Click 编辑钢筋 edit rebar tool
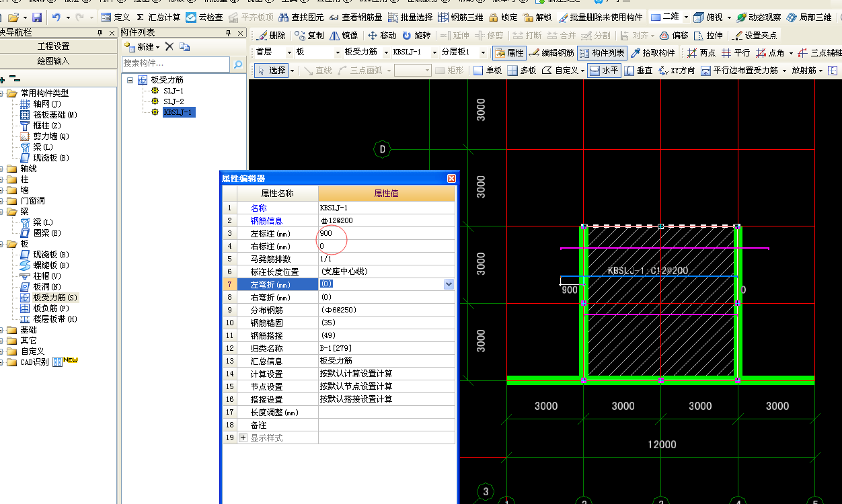 [551, 52]
